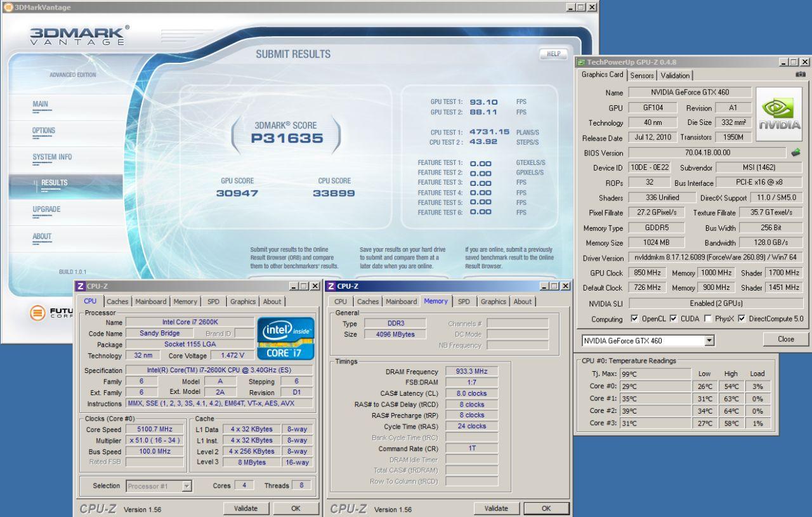Click Tj. Max 99°C temperature reading
The height and width of the screenshot is (517, 812).
655,374
